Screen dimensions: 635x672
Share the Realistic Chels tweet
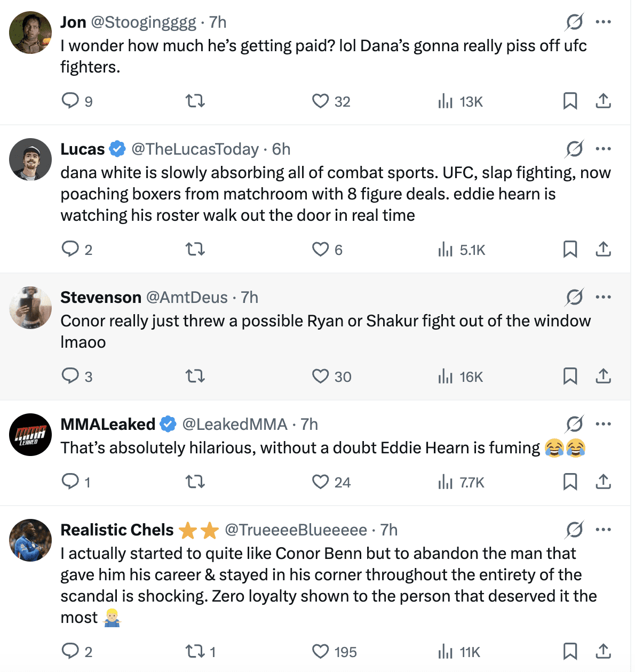(603, 651)
